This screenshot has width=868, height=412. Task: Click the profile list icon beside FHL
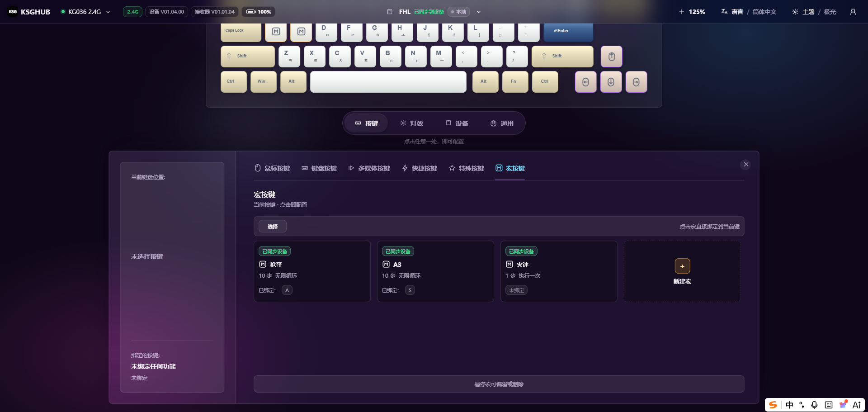390,12
